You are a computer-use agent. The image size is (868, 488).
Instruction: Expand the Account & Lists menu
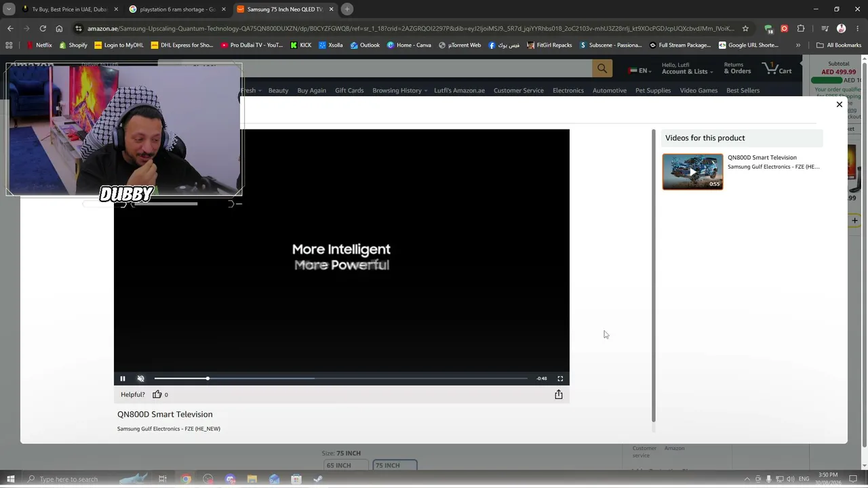(x=687, y=68)
